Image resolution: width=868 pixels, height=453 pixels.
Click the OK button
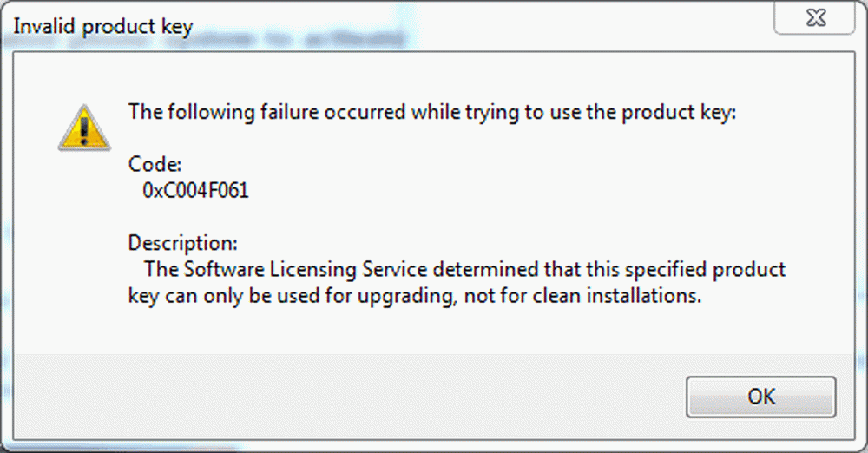coord(760,397)
